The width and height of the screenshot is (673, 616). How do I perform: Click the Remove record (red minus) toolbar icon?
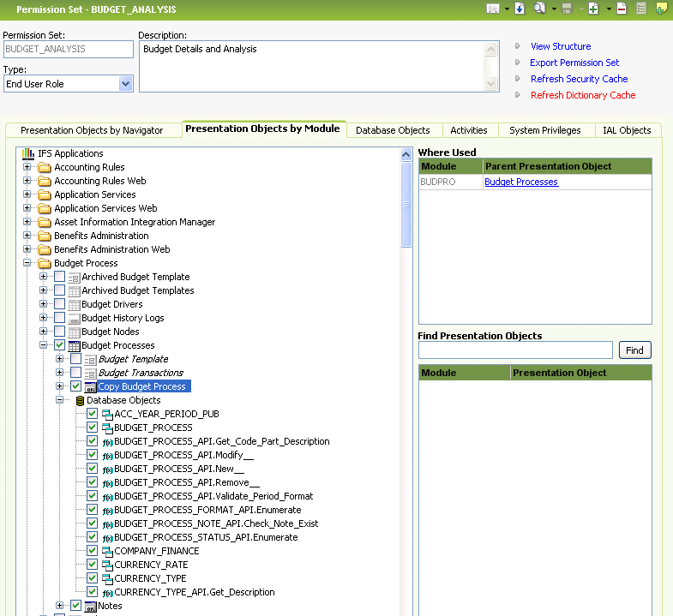[622, 9]
